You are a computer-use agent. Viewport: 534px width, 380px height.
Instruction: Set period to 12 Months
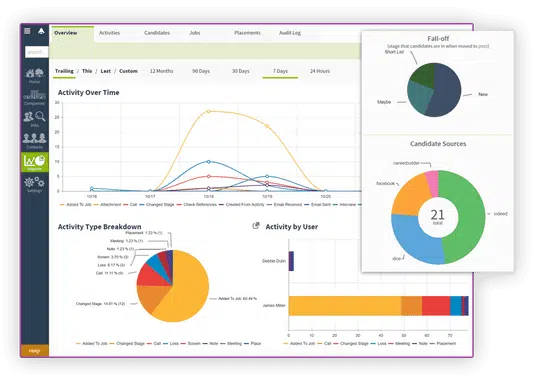coord(161,71)
